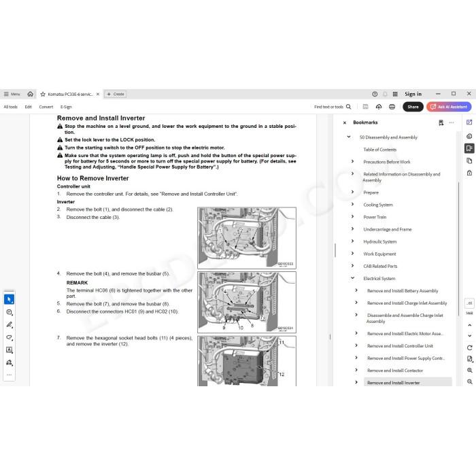Open Remove and Install Controller Unit bookmark
This screenshot has height=476, width=476.
pyautogui.click(x=400, y=345)
